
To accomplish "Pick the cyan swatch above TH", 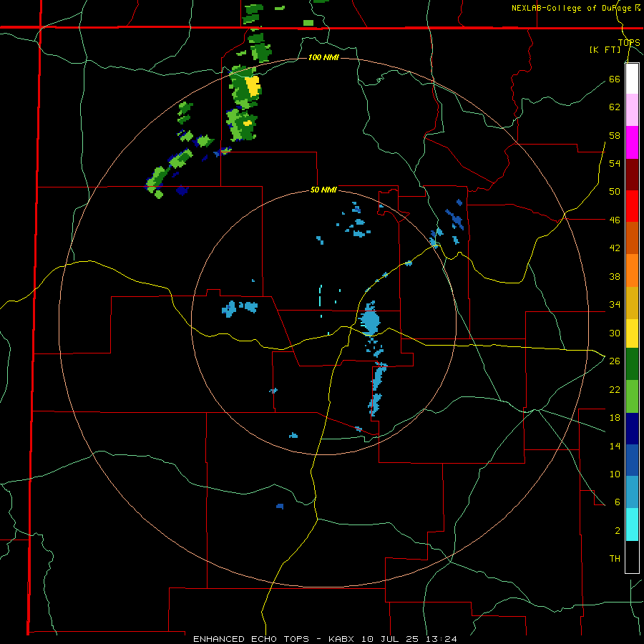I will (632, 525).
